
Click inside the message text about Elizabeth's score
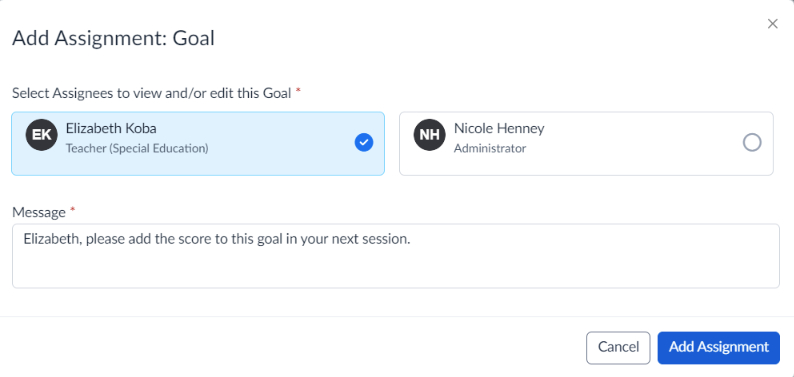coord(217,239)
